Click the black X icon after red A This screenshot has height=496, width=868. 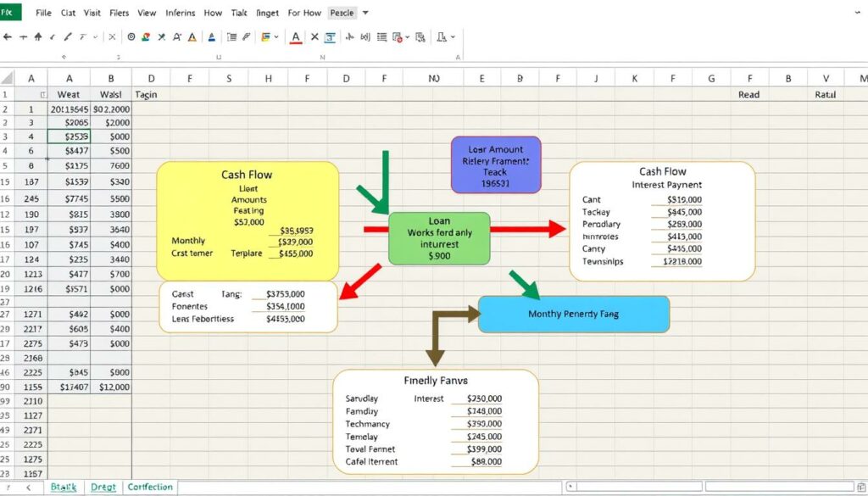tap(314, 37)
